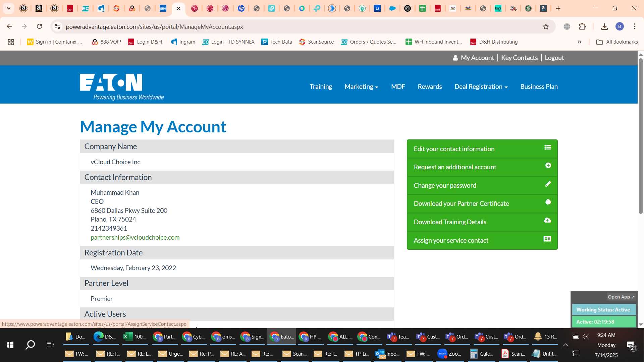Reload the page
The width and height of the screenshot is (644, 362).
click(39, 26)
